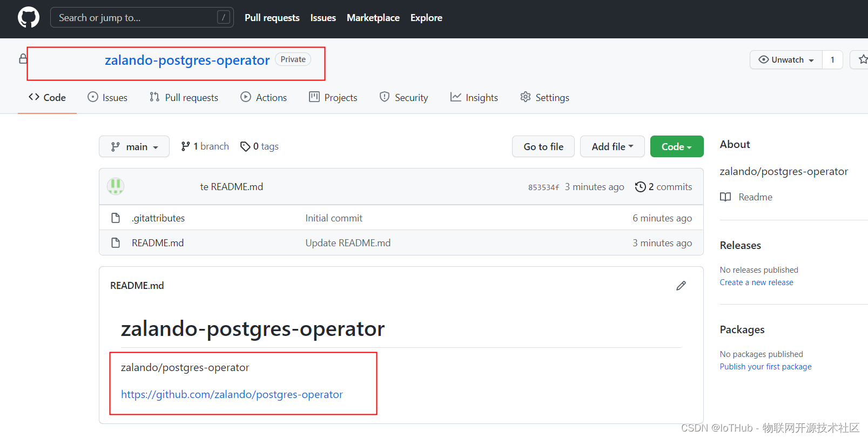The width and height of the screenshot is (868, 438).
Task: Go to Marketplace
Action: 373,18
